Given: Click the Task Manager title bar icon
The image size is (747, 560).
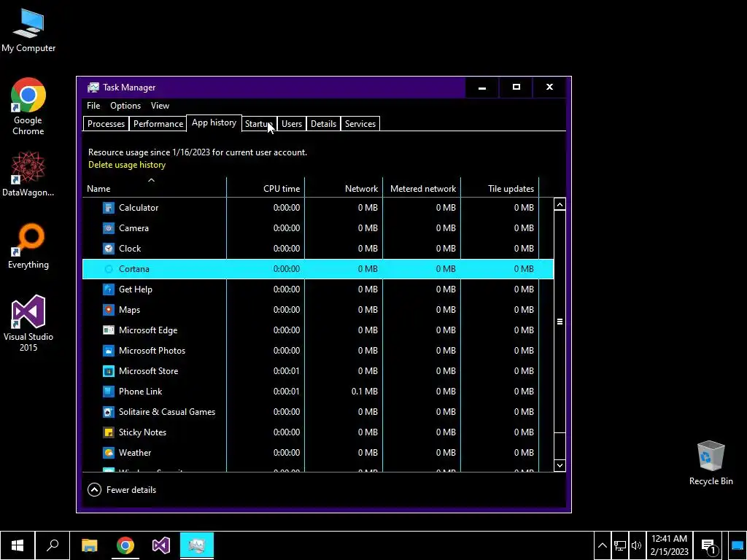Looking at the screenshot, I should coord(93,87).
